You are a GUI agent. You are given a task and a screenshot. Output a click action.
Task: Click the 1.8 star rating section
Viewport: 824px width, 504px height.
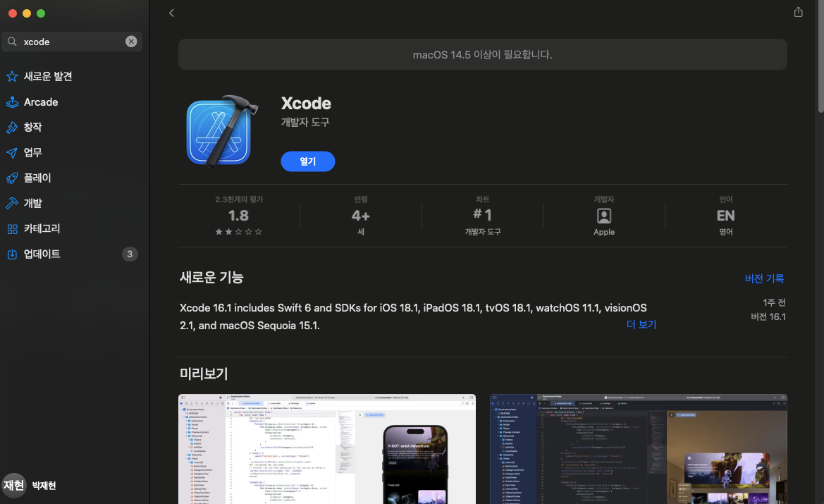click(238, 216)
